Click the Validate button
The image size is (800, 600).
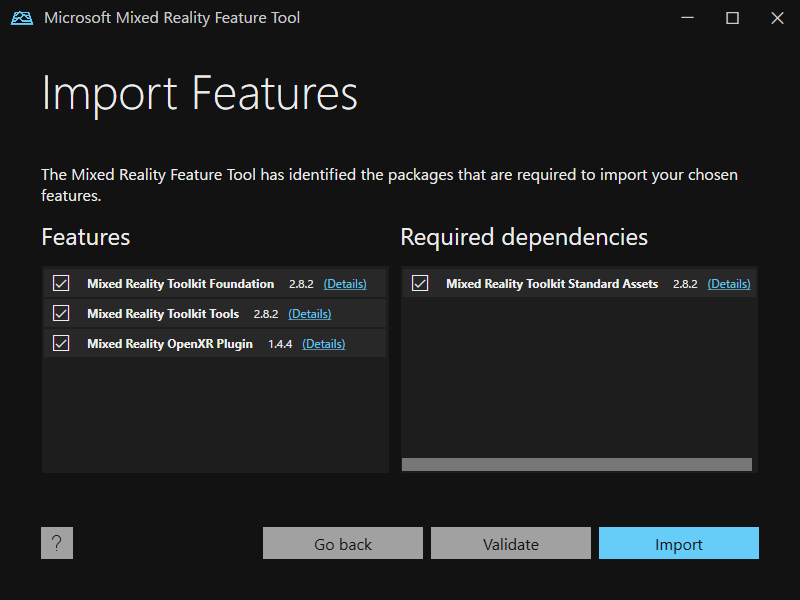[x=511, y=544]
